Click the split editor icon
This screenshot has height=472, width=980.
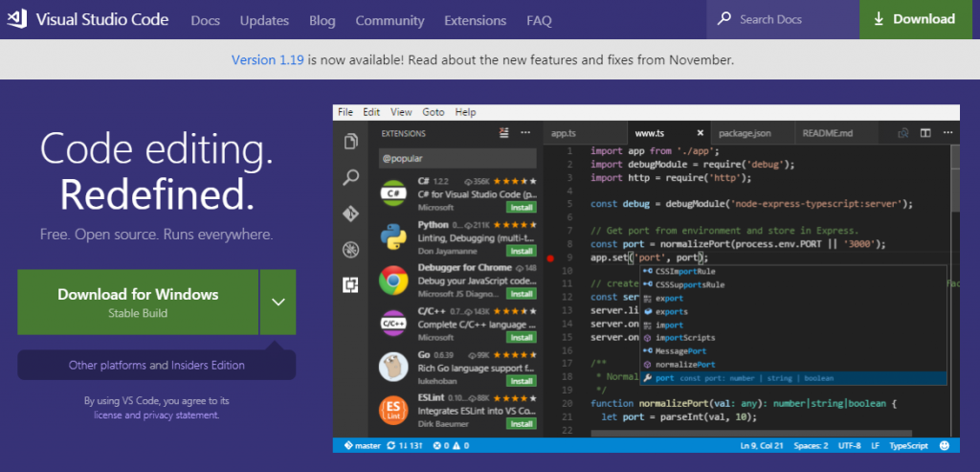(x=925, y=133)
